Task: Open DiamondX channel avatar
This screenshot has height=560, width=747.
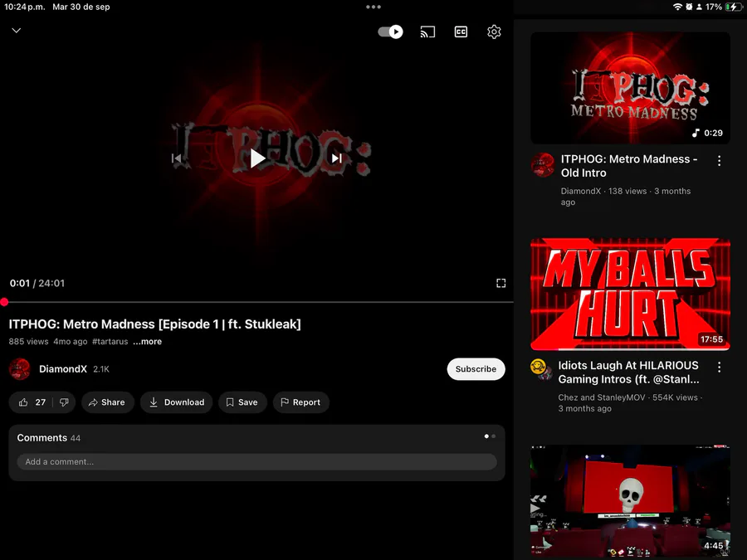Action: click(20, 369)
